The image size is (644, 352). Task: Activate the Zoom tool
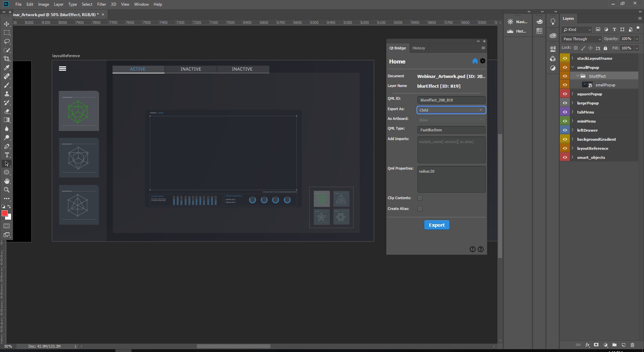tap(7, 190)
